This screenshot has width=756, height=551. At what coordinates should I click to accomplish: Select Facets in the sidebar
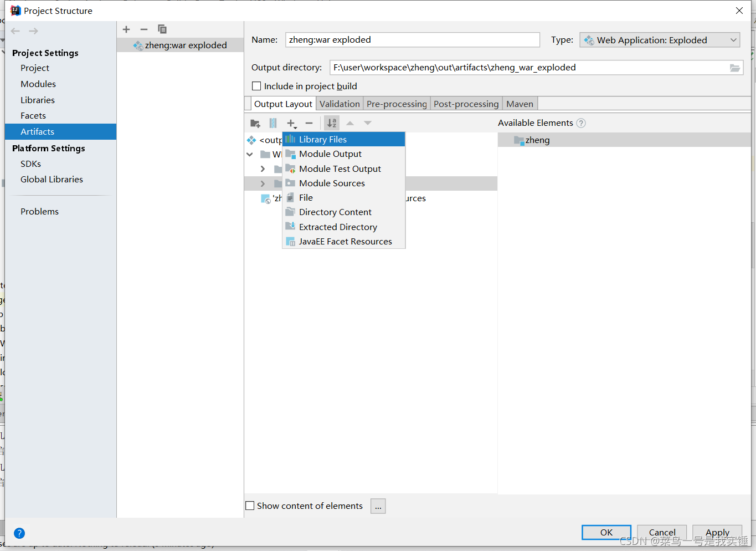coord(33,115)
